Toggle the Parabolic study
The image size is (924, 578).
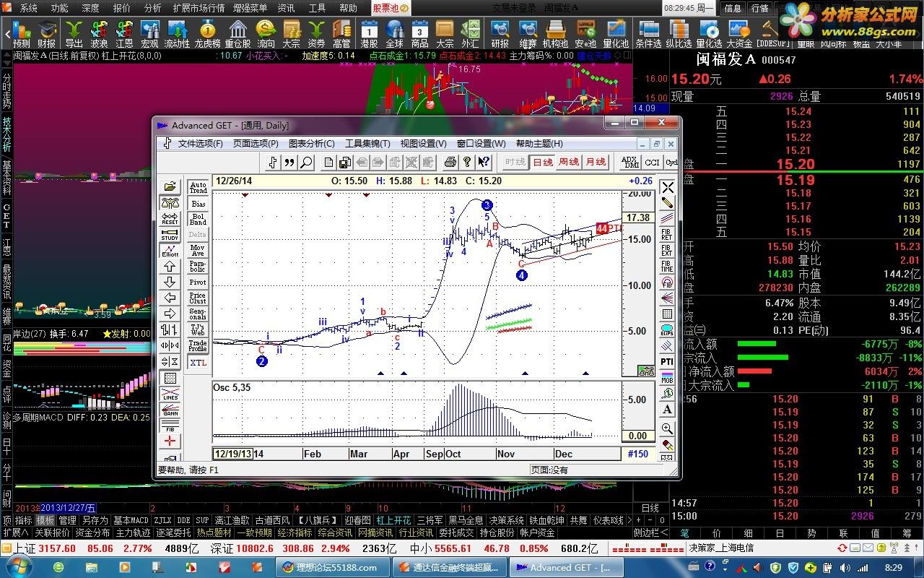coord(198,266)
